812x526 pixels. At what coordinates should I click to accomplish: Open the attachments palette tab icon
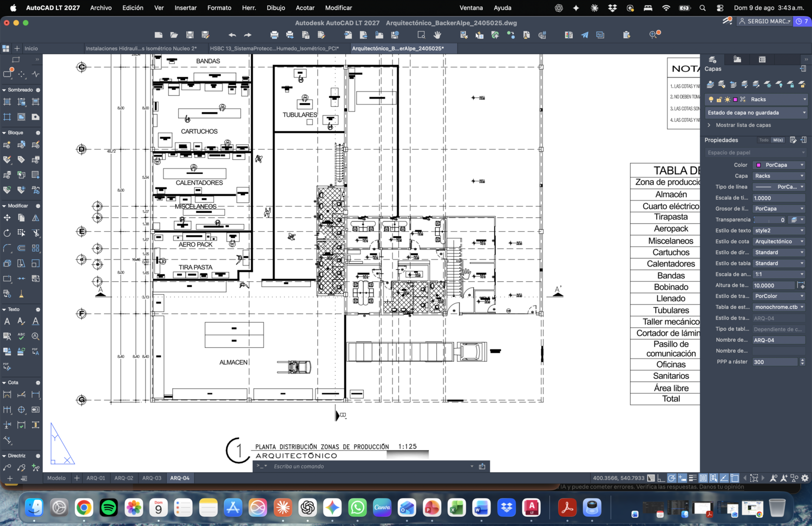tap(737, 60)
